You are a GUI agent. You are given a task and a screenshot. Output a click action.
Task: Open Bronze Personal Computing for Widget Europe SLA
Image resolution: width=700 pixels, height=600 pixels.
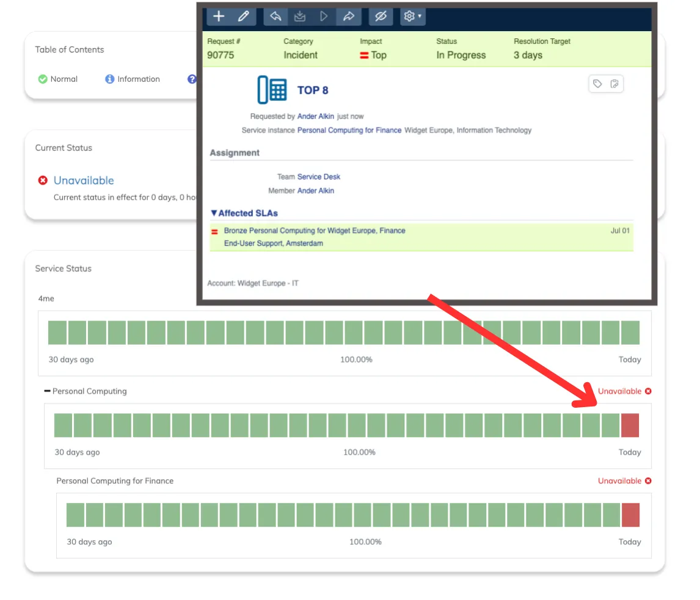pyautogui.click(x=315, y=231)
